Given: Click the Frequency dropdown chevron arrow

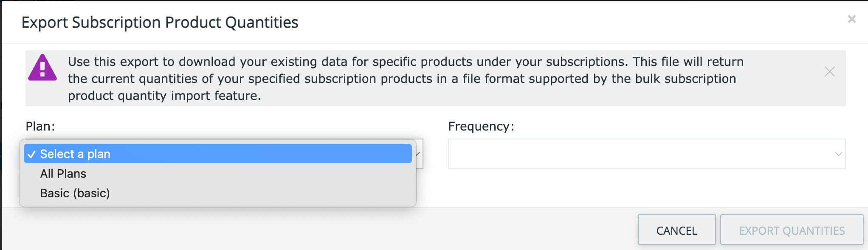Looking at the screenshot, I should coord(838,154).
